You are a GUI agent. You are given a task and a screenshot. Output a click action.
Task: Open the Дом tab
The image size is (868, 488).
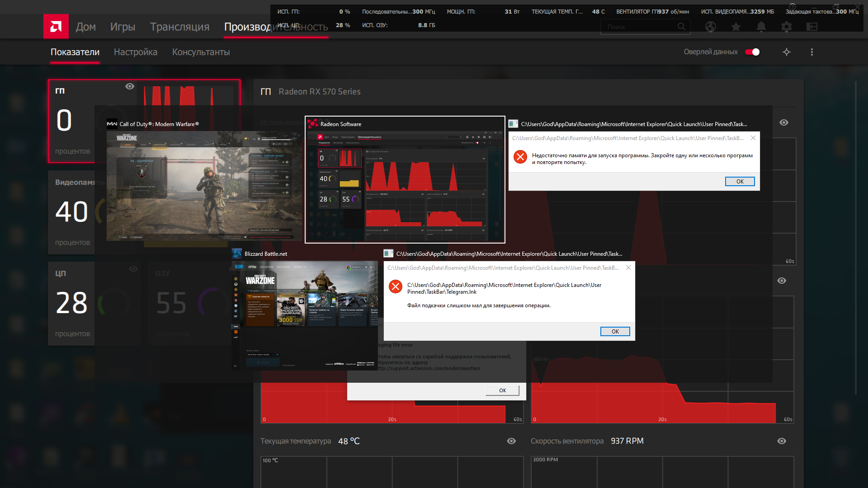pyautogui.click(x=86, y=27)
